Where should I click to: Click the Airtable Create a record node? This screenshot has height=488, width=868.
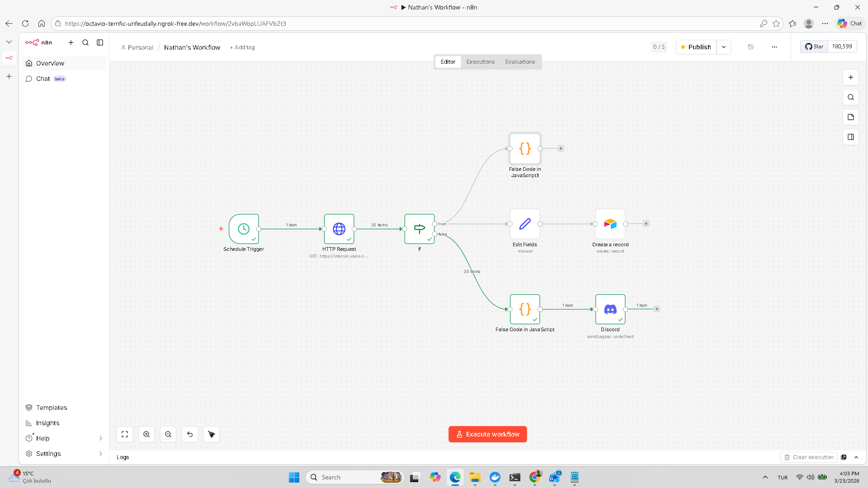click(x=610, y=224)
